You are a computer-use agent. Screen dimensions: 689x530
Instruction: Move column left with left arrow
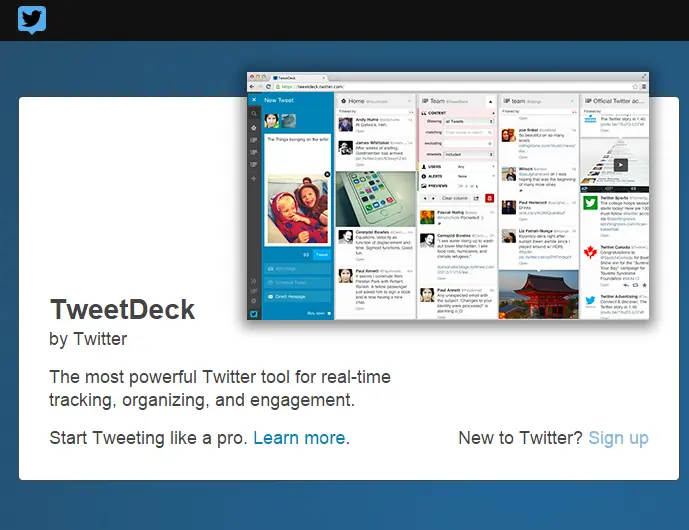click(425, 199)
